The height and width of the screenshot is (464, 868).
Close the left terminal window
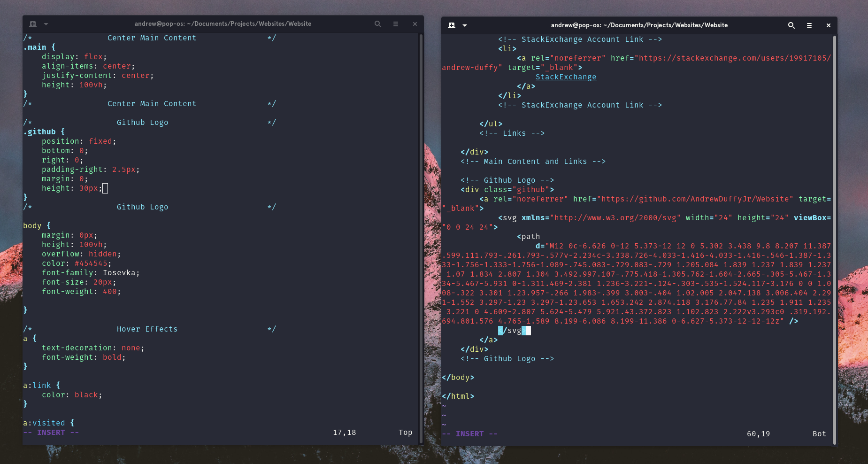[x=415, y=24]
